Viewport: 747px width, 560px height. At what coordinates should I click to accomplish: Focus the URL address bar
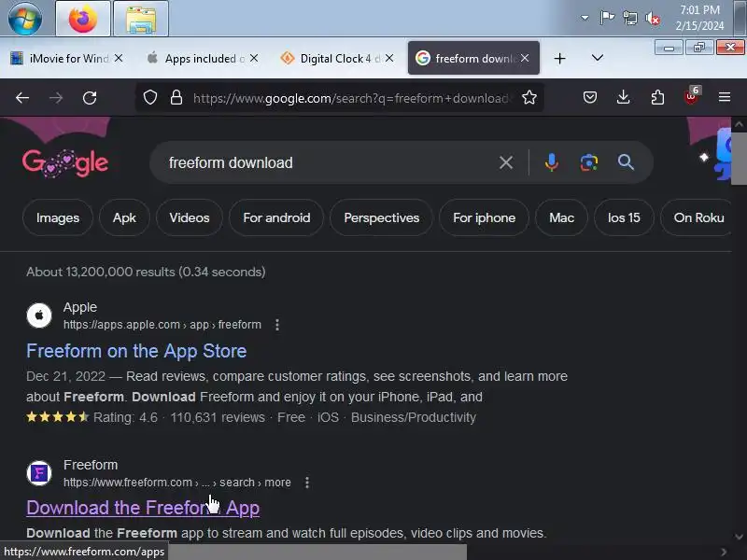pyautogui.click(x=350, y=98)
